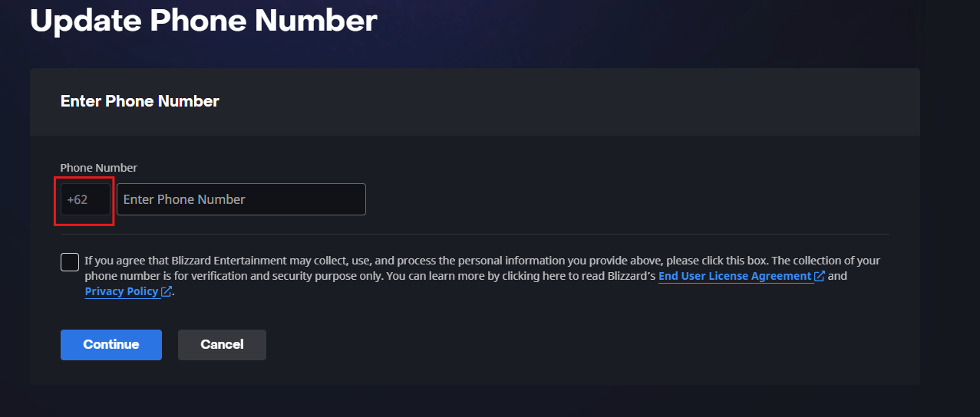Open the End User License Agreement link
The height and width of the screenshot is (417, 980).
point(734,276)
